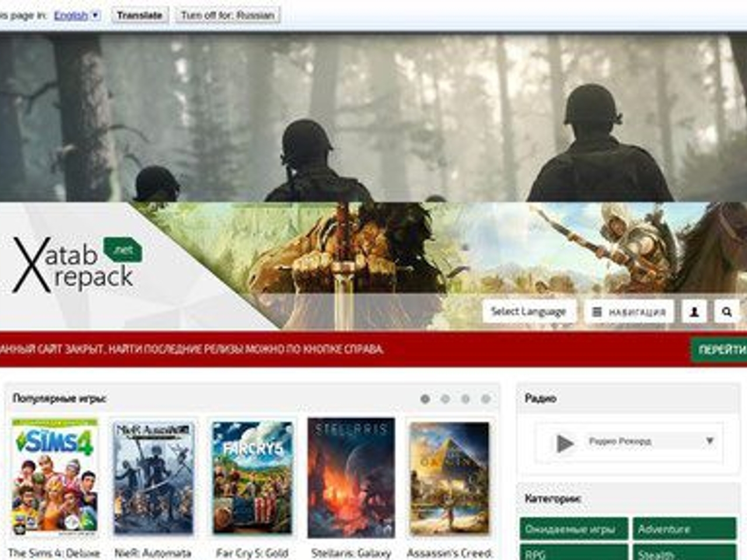Open Ожидаемые игры category
The width and height of the screenshot is (747, 560).
(x=574, y=529)
